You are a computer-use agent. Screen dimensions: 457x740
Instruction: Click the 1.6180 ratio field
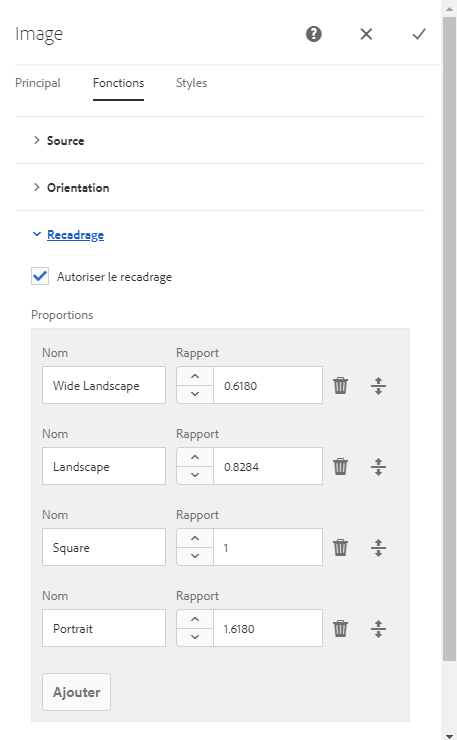point(268,628)
